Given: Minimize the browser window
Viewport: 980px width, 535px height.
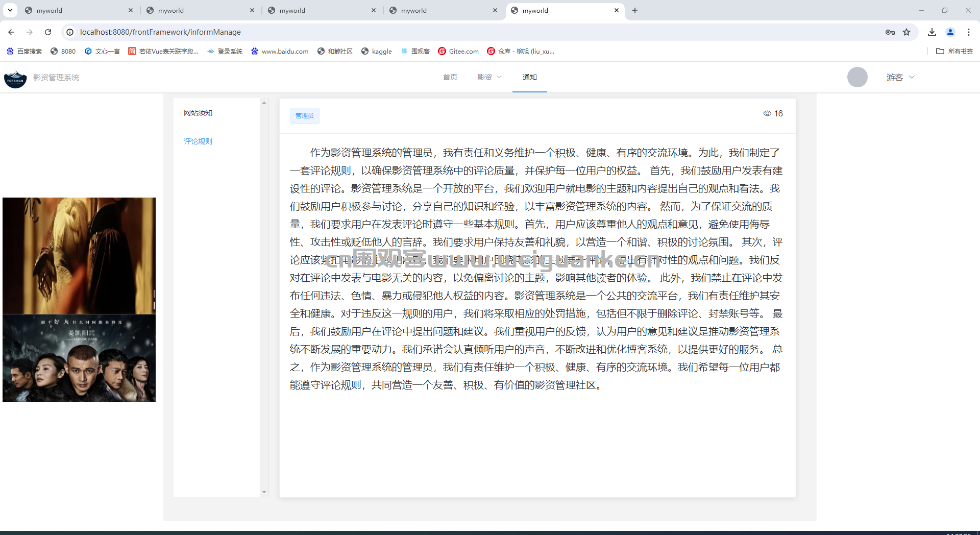Looking at the screenshot, I should coord(921,10).
